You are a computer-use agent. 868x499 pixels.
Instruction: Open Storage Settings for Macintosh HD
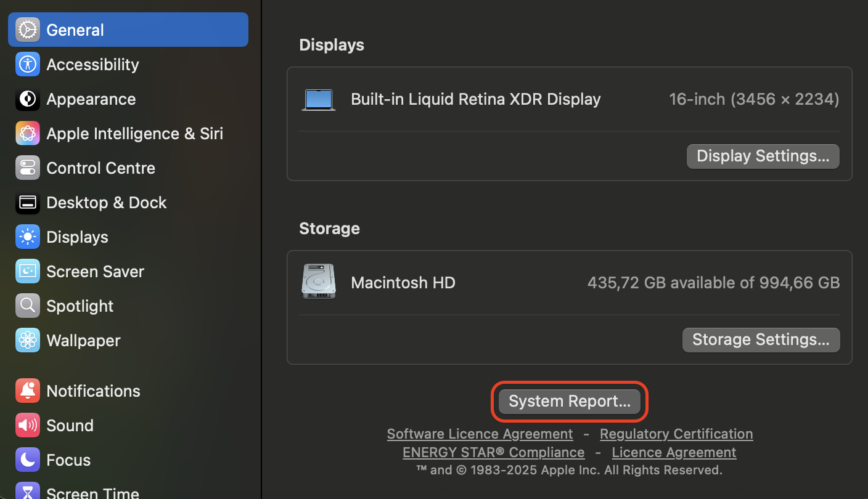point(761,339)
